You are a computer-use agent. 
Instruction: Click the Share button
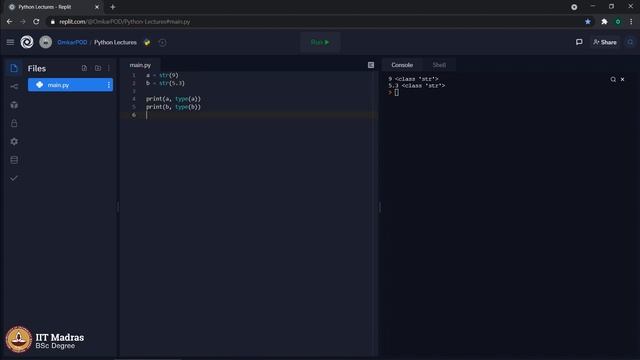click(x=605, y=42)
